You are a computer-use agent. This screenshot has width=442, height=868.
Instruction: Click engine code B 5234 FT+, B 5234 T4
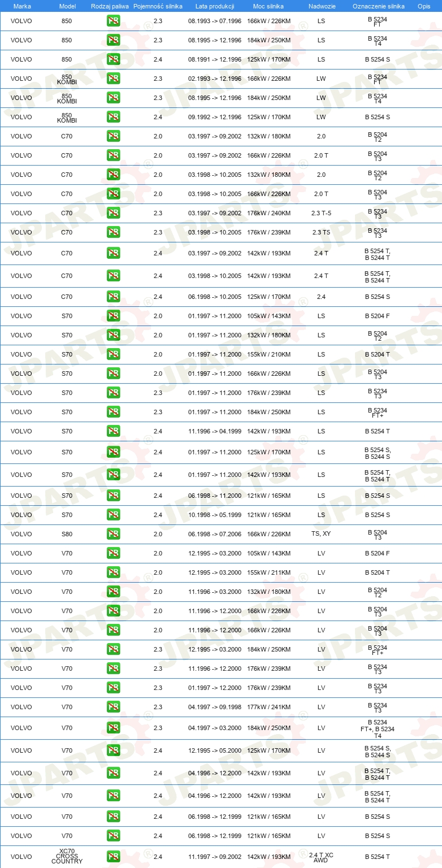pos(378,729)
